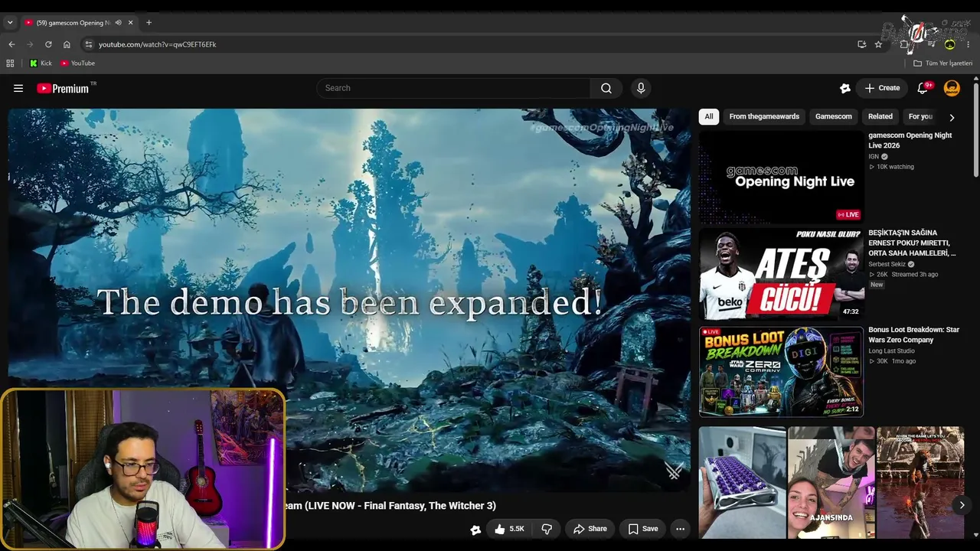980x551 pixels.
Task: Open the YouTube guide hamburger menu
Action: tap(18, 88)
